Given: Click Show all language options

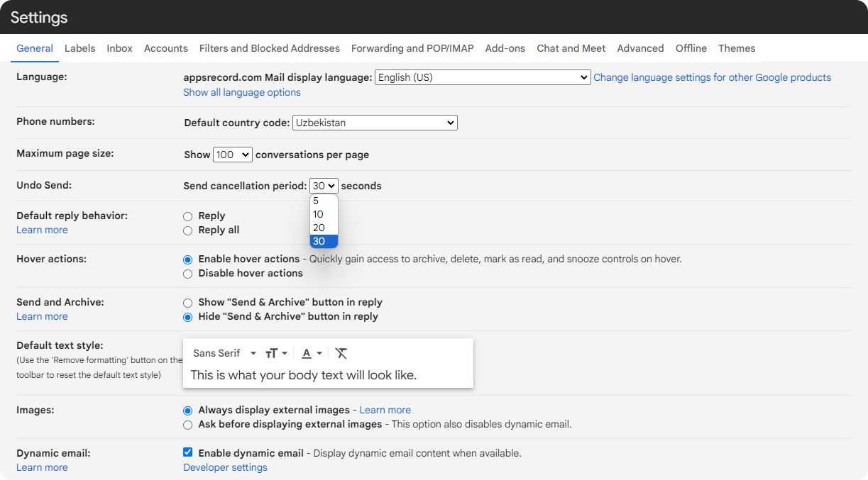Looking at the screenshot, I should (241, 92).
